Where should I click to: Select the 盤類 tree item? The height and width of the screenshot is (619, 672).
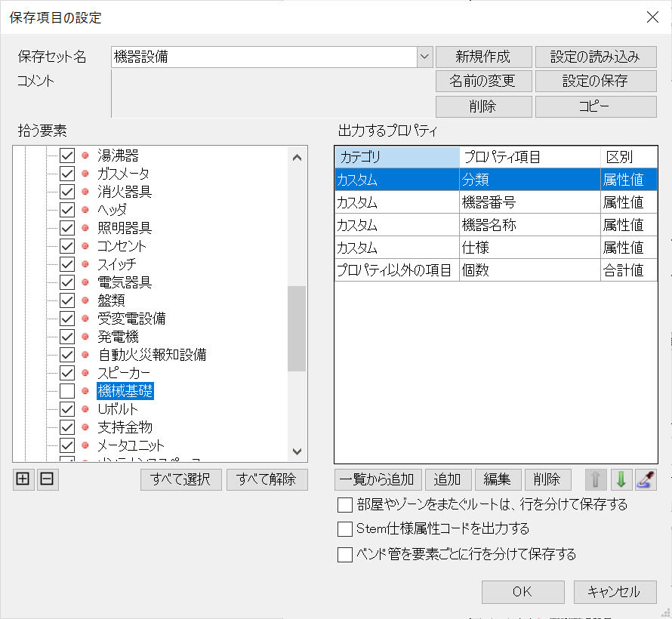pyautogui.click(x=111, y=300)
